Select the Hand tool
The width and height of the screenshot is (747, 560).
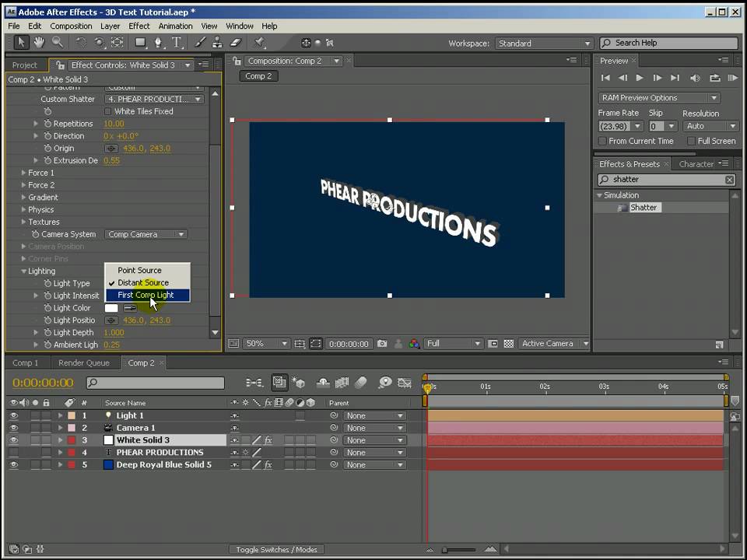(x=39, y=42)
